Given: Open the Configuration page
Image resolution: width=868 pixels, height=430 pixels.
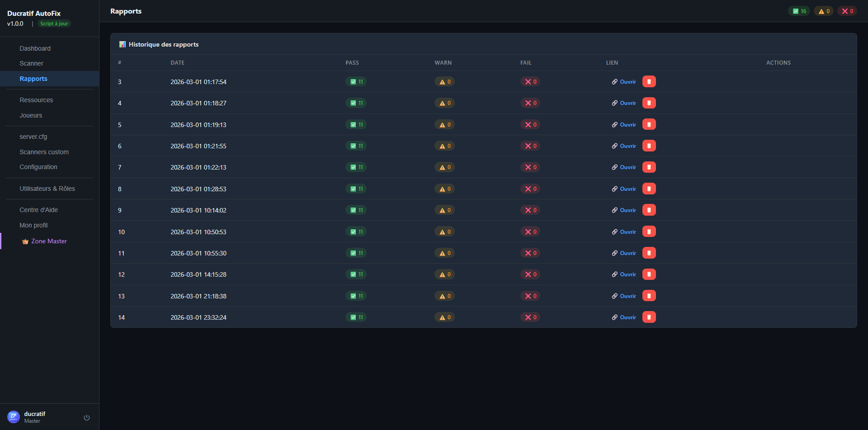Looking at the screenshot, I should click(38, 167).
